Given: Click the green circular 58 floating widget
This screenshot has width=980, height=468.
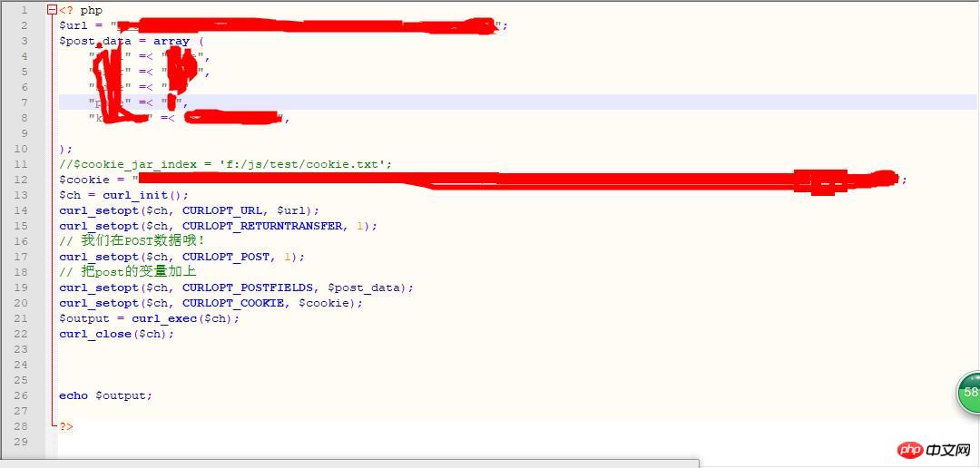Looking at the screenshot, I should 969,393.
